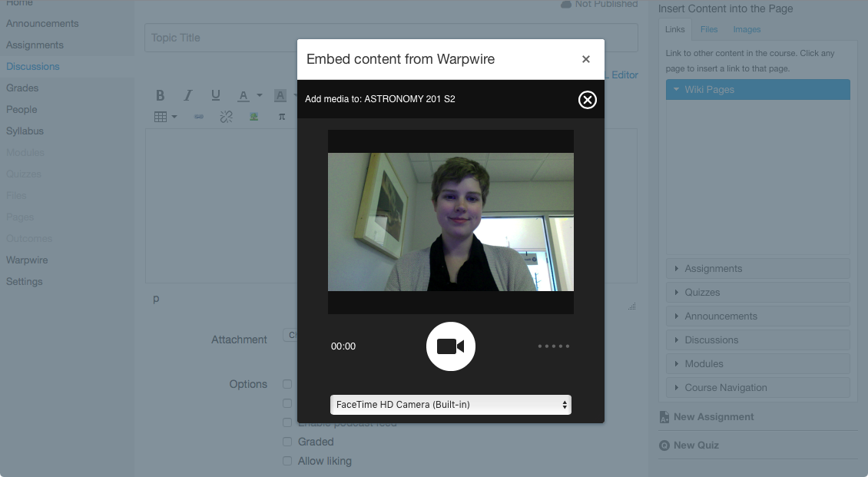Image resolution: width=868 pixels, height=477 pixels.
Task: Open People in the course sidebar
Action: click(22, 110)
